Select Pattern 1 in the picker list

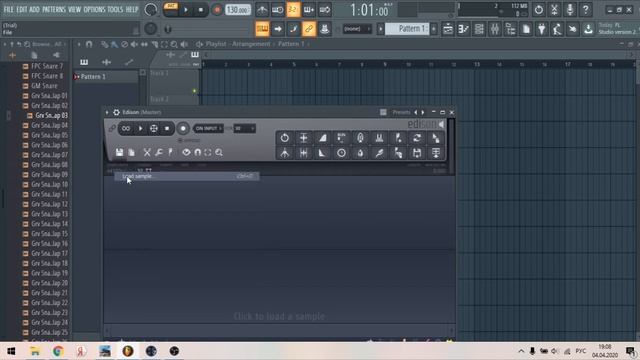[106, 77]
